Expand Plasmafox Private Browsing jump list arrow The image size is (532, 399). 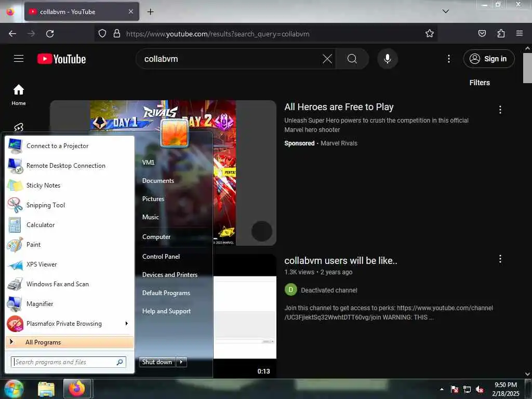(x=127, y=323)
